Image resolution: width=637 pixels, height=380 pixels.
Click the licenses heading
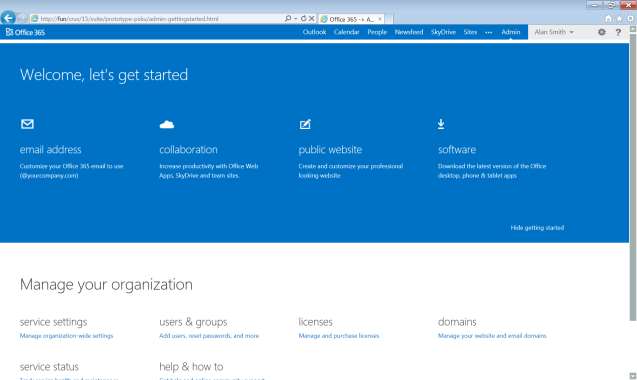315,322
